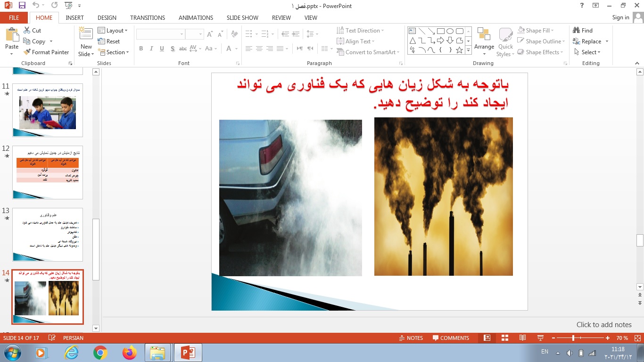This screenshot has height=362, width=644.
Task: Click the zoom slider in status bar
Action: point(573,338)
